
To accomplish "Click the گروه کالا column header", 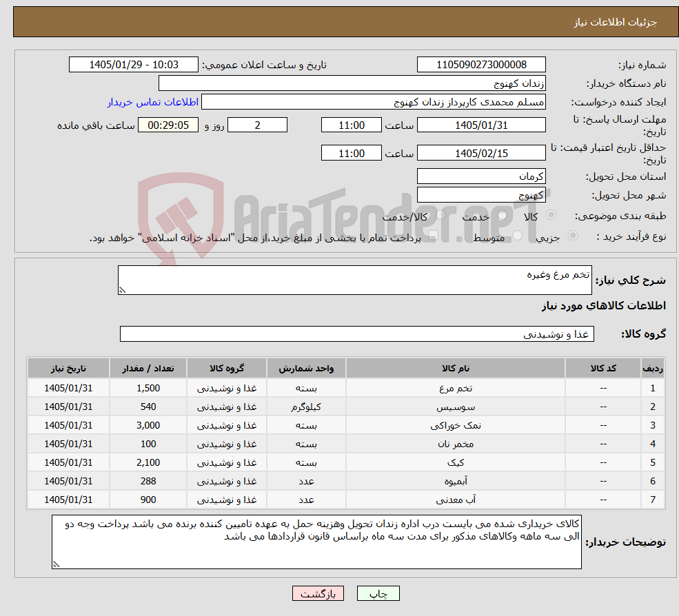I will [227, 369].
